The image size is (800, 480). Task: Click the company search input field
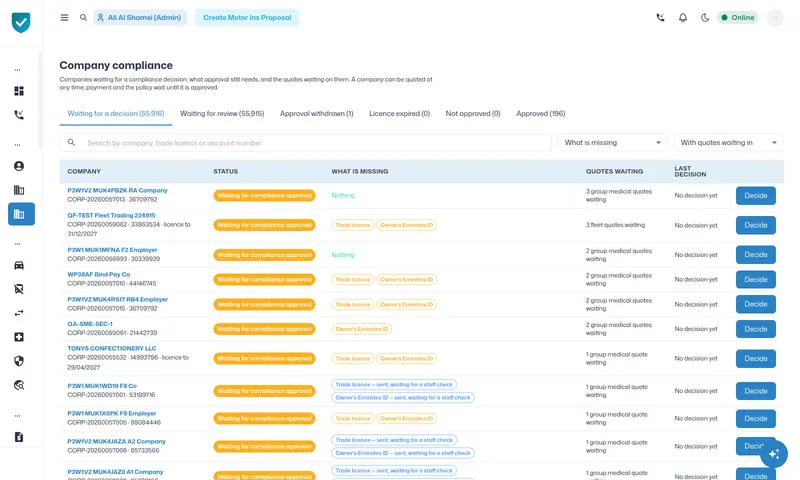tap(306, 143)
